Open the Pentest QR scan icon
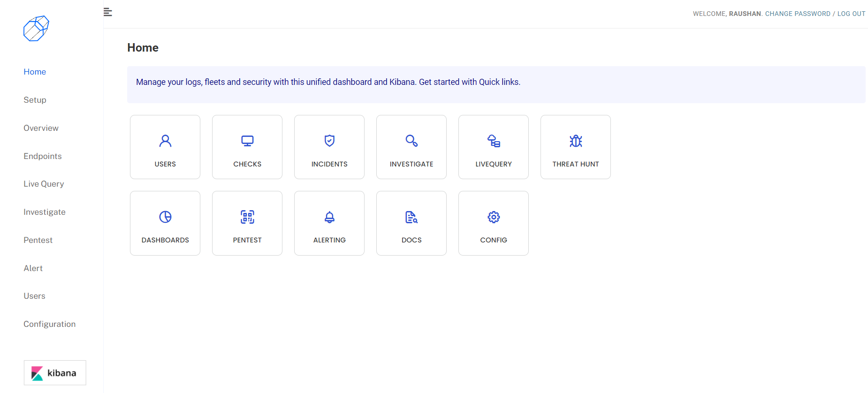The width and height of the screenshot is (868, 393). pos(247,217)
